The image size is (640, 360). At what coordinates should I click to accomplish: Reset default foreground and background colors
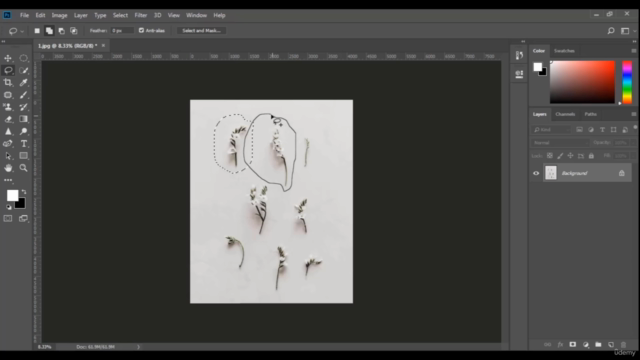9,207
